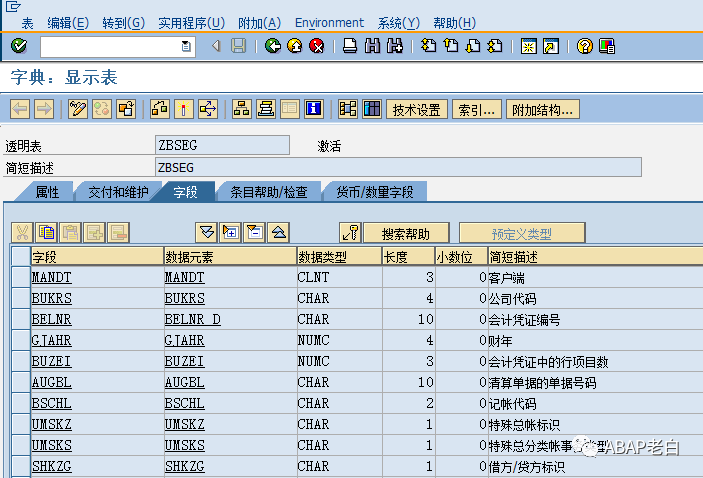Click the 透明表 ZBSEG name field
The width and height of the screenshot is (703, 478).
(x=222, y=145)
